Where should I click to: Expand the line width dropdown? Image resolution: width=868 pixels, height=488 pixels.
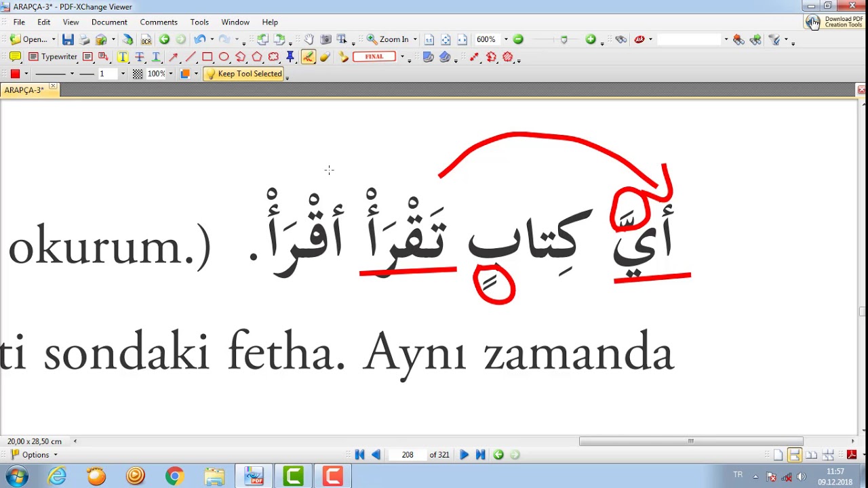pyautogui.click(x=123, y=74)
